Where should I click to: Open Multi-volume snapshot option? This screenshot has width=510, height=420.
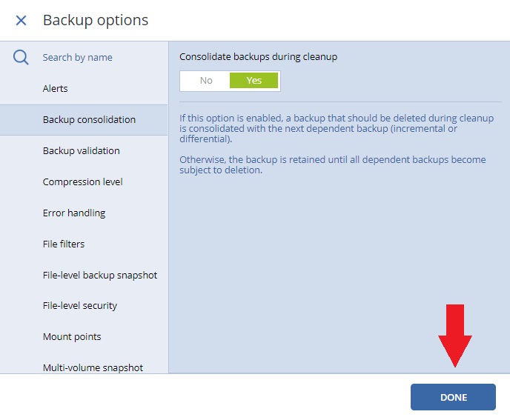pos(84,367)
